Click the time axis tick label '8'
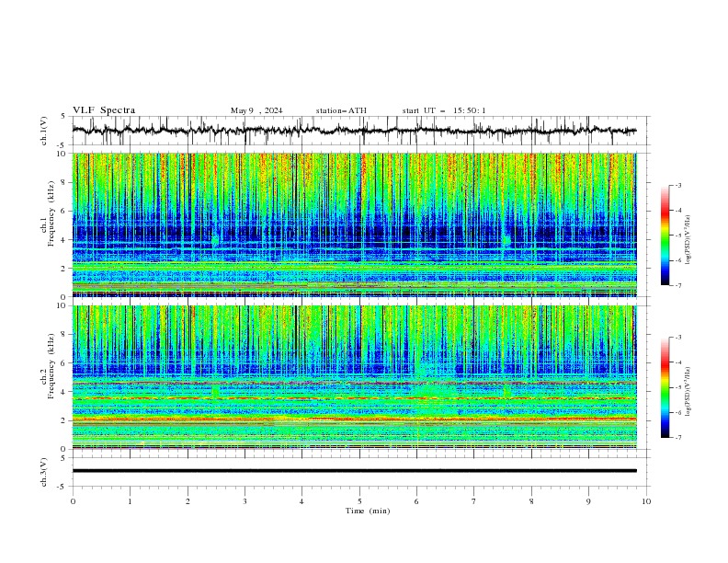 pos(531,501)
